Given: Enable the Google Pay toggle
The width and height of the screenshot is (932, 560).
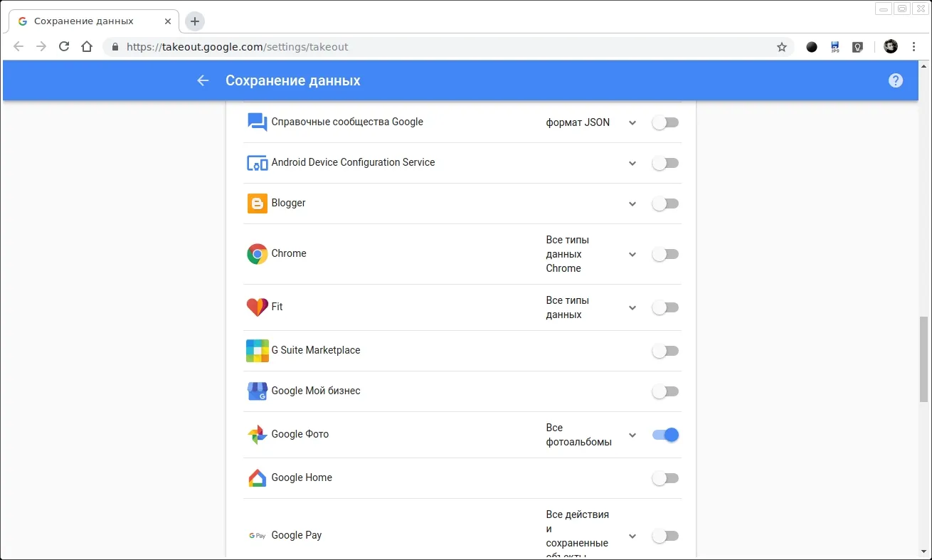Looking at the screenshot, I should 665,536.
